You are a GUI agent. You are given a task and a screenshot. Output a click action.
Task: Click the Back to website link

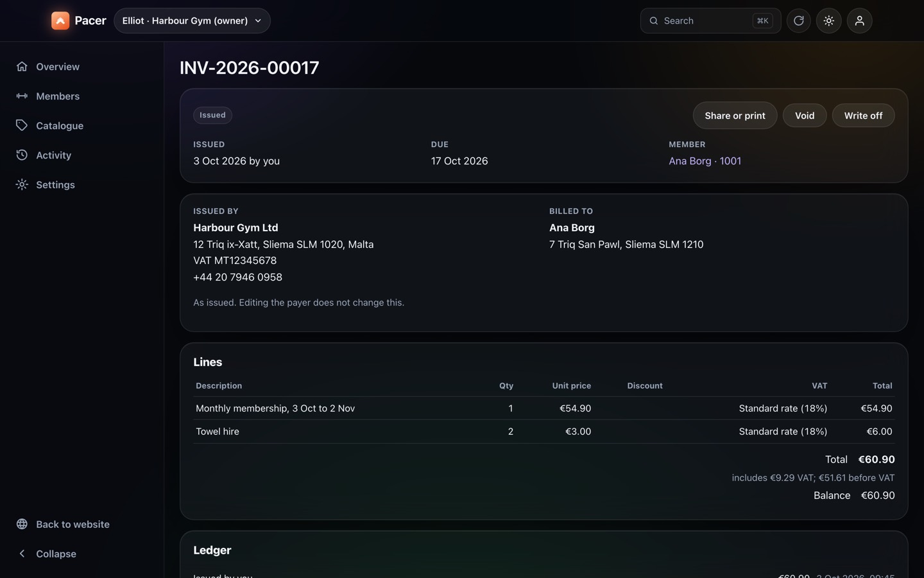(81, 524)
